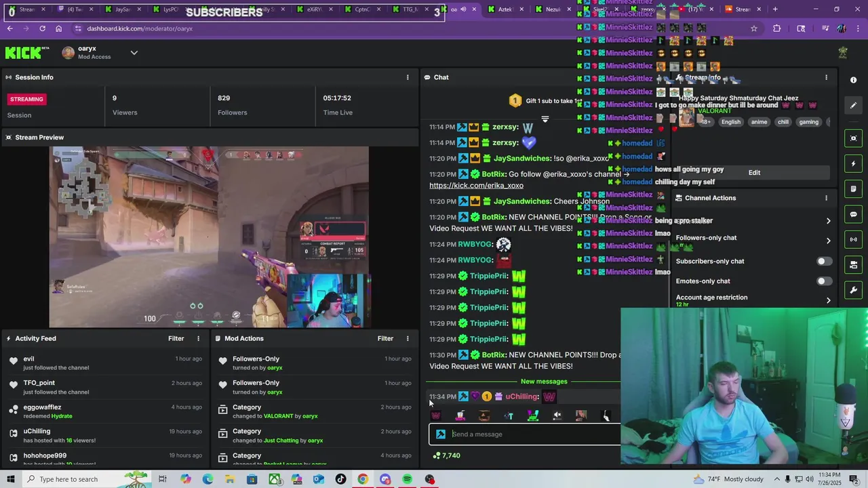Open Session Info three-dot menu

tap(408, 77)
